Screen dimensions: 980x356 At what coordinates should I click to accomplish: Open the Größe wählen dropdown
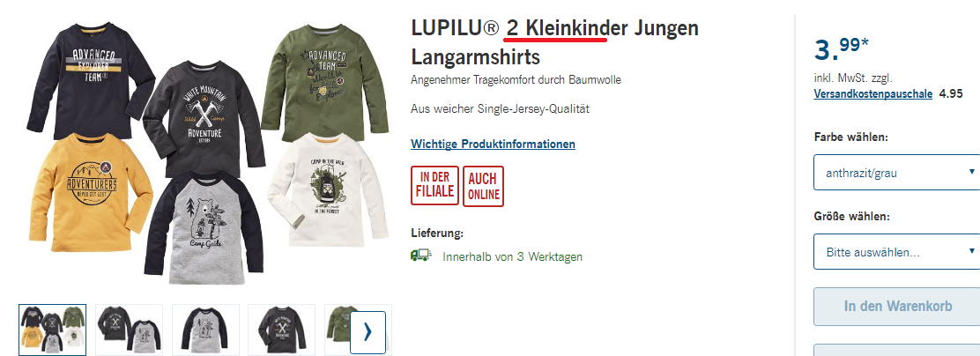click(897, 252)
